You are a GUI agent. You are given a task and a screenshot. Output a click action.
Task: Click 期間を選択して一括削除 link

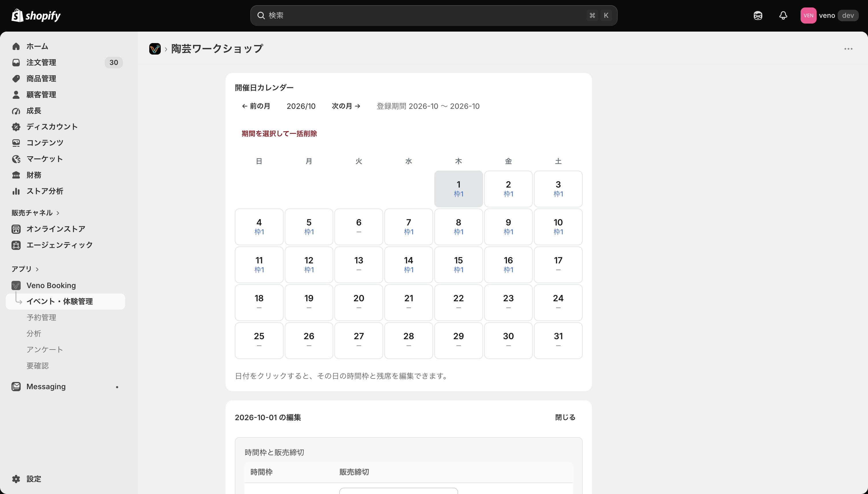(x=279, y=134)
